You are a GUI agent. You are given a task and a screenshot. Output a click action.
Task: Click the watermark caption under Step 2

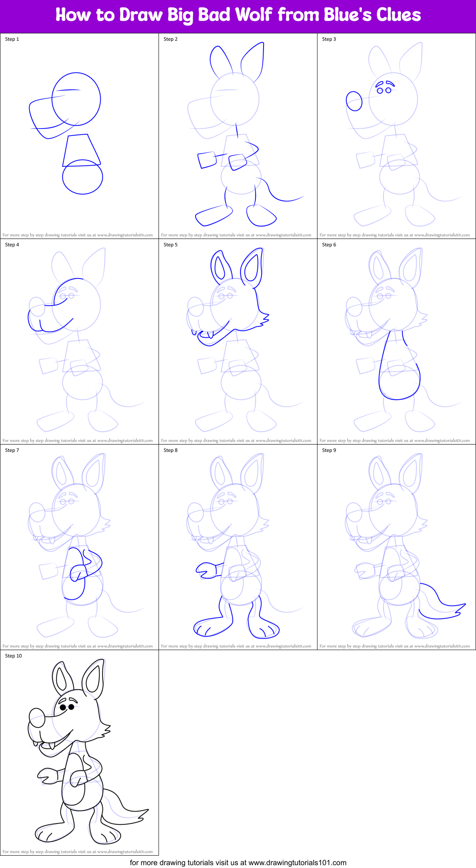(236, 235)
